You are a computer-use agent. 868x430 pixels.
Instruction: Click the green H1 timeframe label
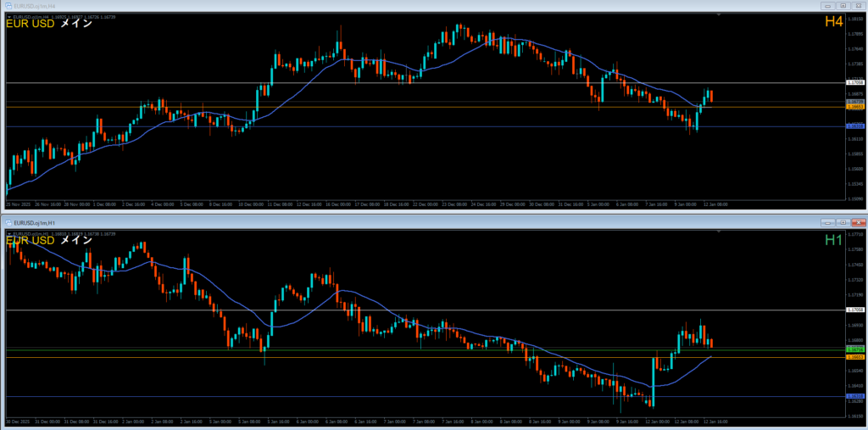pyautogui.click(x=833, y=241)
